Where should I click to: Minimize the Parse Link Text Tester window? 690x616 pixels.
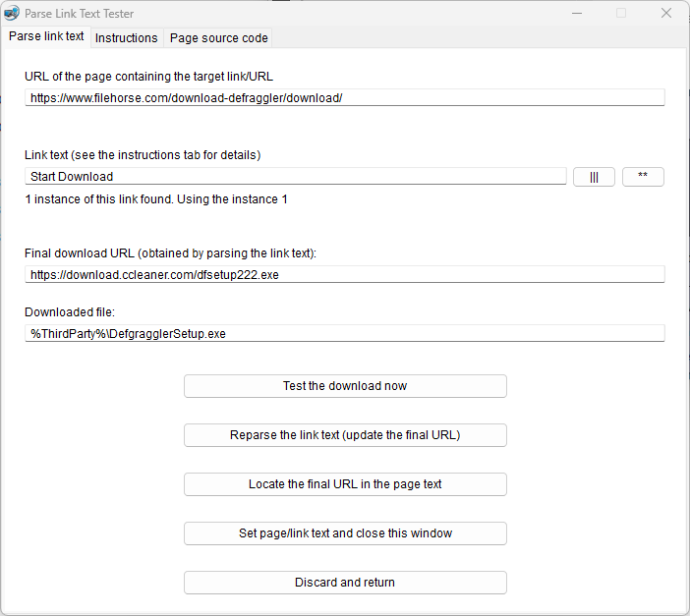577,13
